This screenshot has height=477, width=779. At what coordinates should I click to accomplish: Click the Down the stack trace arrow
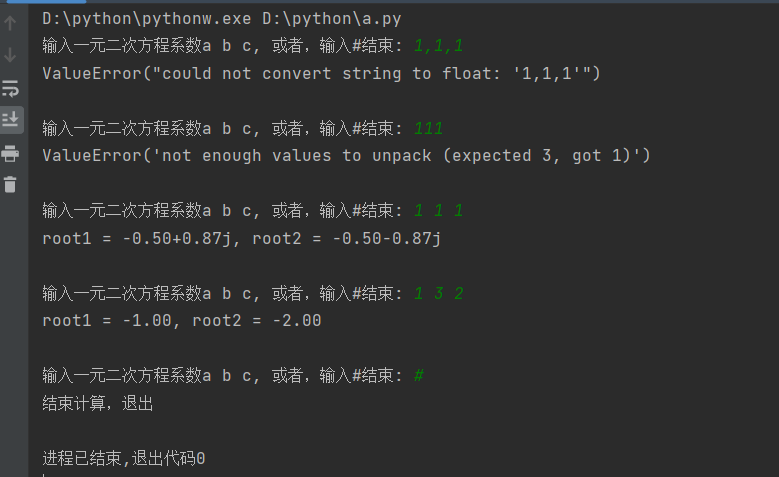pos(11,54)
